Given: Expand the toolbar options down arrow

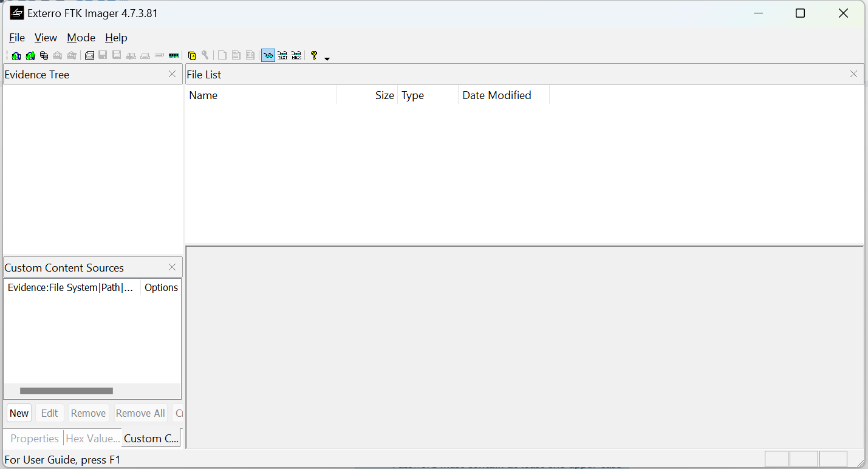Looking at the screenshot, I should (327, 58).
